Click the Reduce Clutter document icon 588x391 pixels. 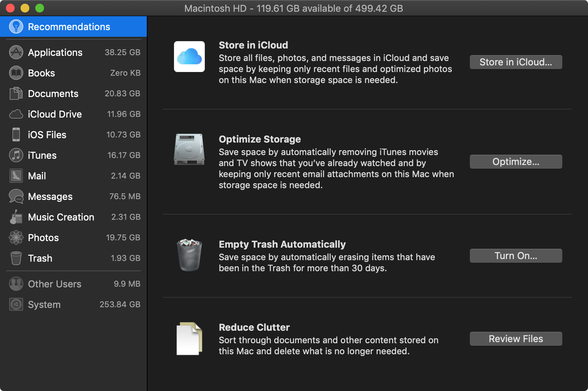189,339
